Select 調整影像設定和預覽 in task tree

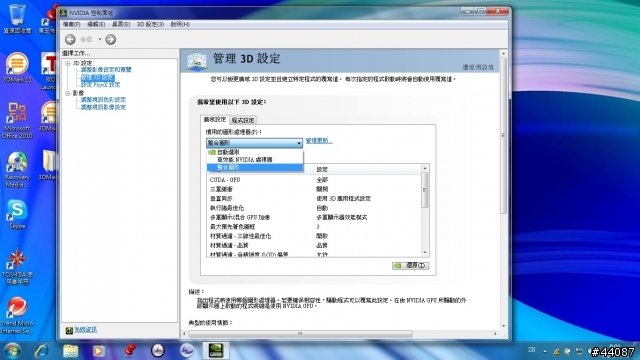click(x=106, y=70)
